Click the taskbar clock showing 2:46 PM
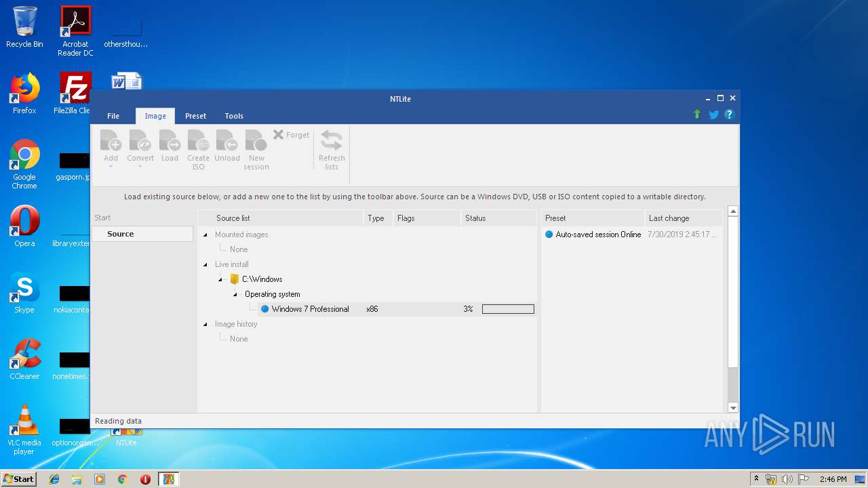Image resolution: width=868 pixels, height=488 pixels. [x=833, y=479]
